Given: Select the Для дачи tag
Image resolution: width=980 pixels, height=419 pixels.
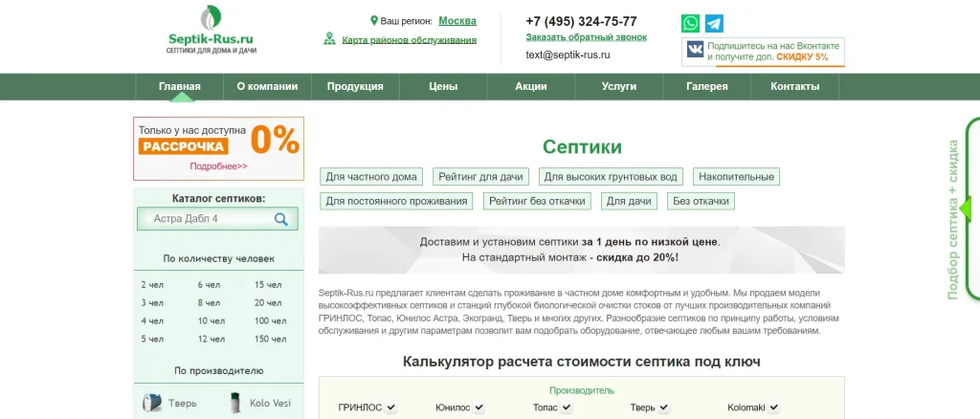Looking at the screenshot, I should (629, 201).
